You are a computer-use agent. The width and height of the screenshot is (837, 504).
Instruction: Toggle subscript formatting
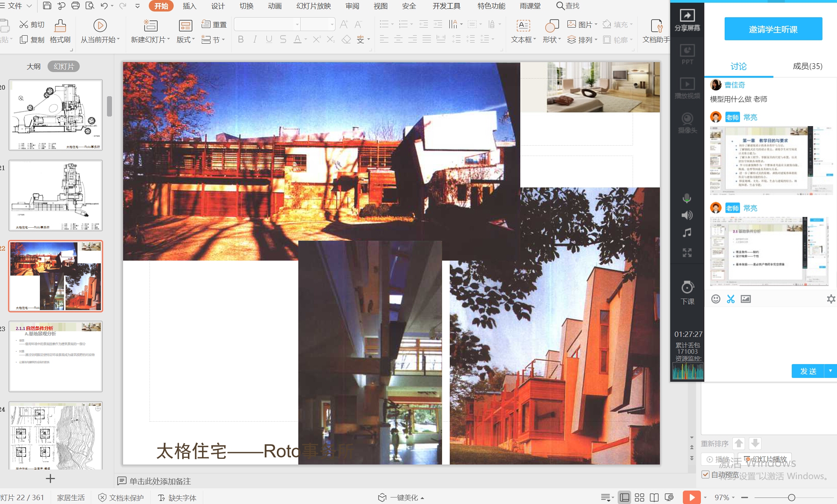click(331, 39)
